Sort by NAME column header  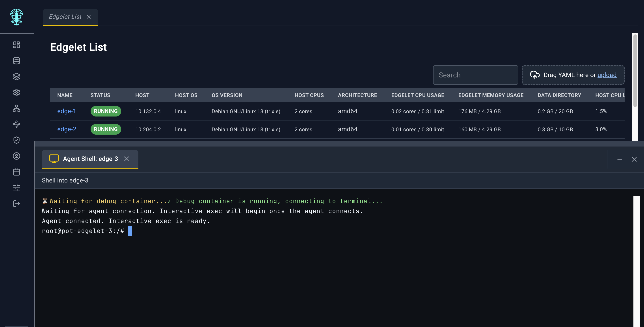[65, 95]
